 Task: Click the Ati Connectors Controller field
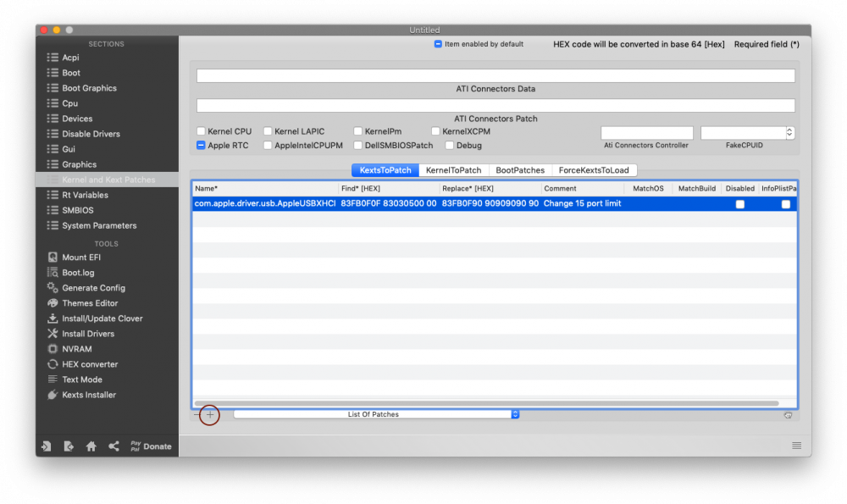tap(646, 133)
